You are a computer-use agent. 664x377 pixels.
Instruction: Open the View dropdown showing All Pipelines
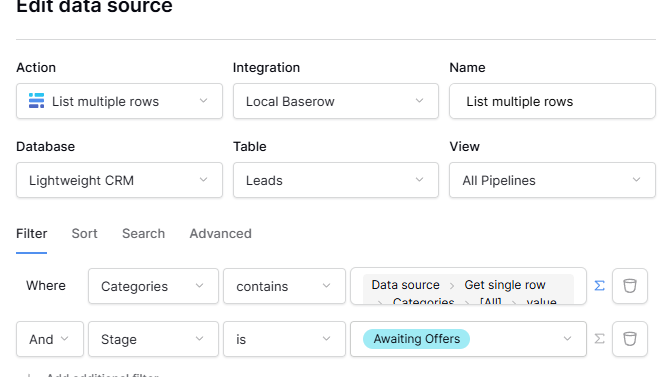[552, 180]
